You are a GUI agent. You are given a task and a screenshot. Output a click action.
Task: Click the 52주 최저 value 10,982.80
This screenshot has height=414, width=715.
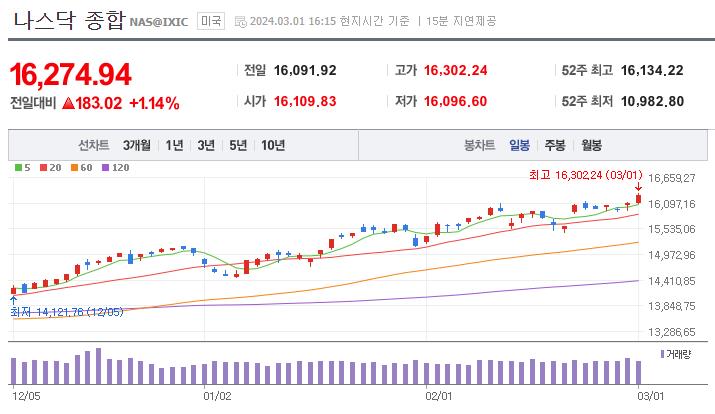click(652, 101)
